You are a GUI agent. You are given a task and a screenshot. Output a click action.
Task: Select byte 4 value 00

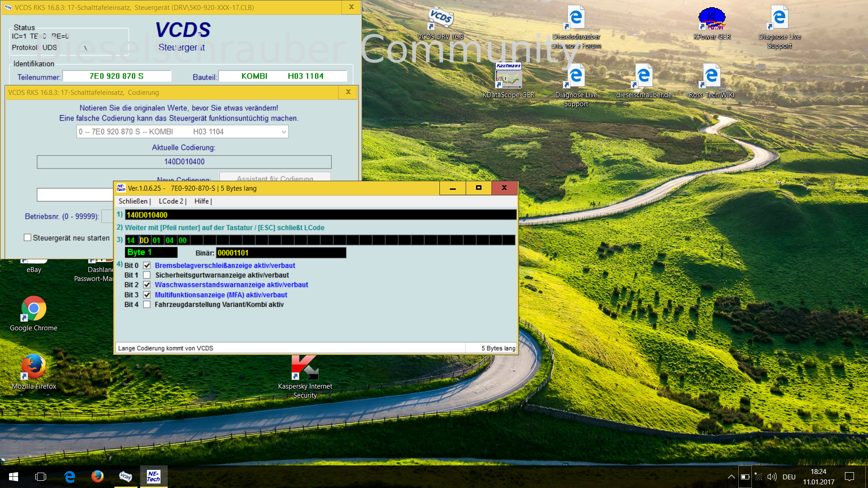click(x=183, y=240)
